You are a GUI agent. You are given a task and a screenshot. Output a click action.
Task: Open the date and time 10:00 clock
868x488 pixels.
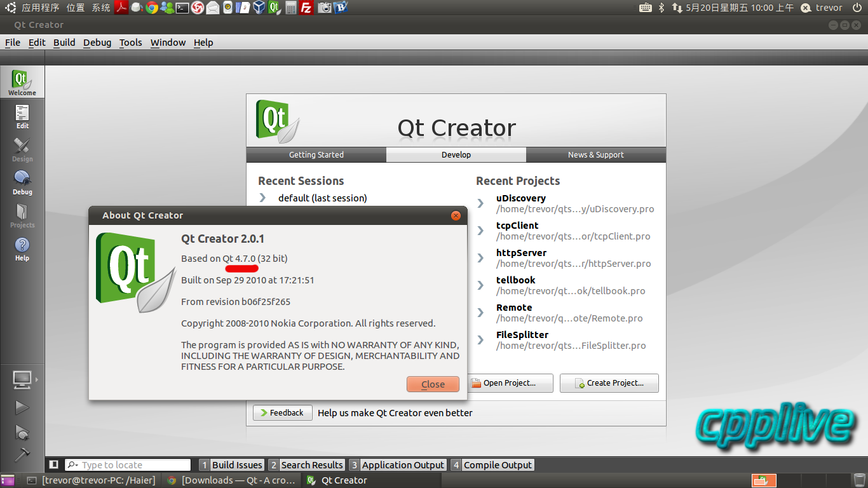(x=740, y=8)
